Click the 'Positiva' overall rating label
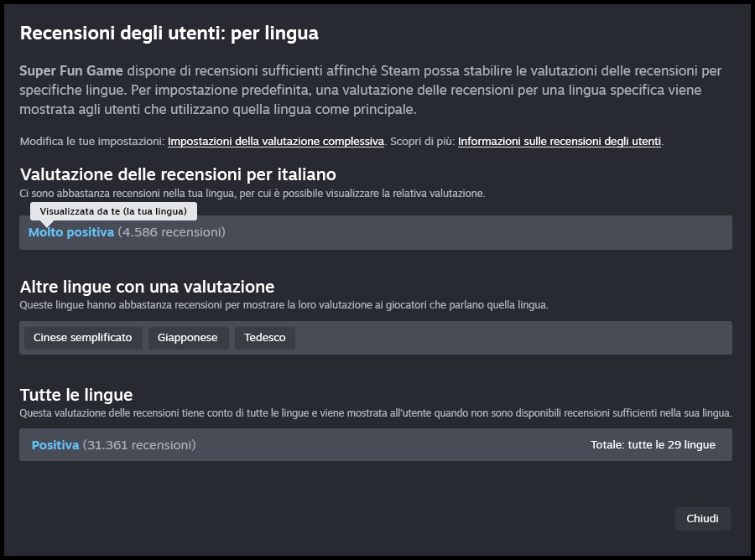755x560 pixels. 55,445
